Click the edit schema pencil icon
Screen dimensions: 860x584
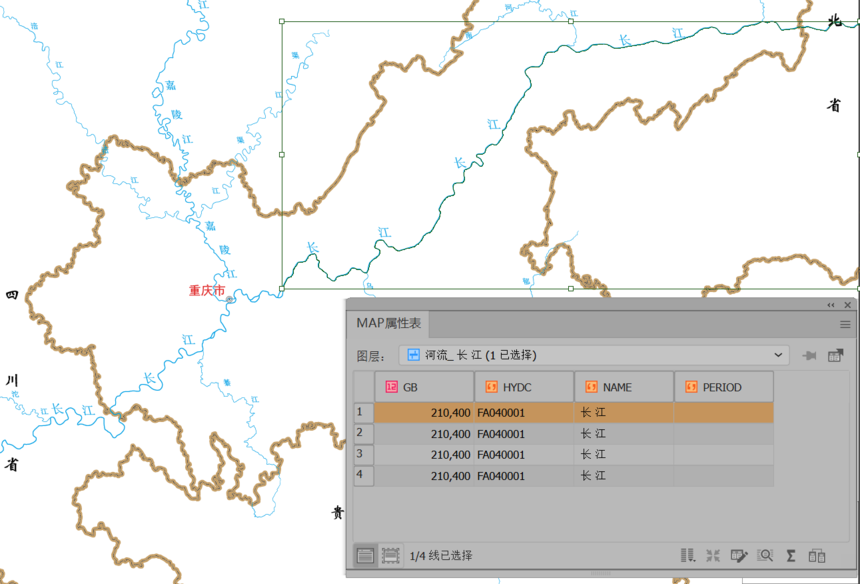tap(739, 555)
